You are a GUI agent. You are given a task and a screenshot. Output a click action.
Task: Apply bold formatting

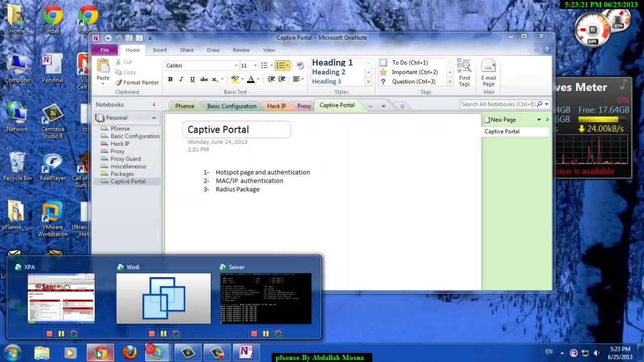[171, 79]
